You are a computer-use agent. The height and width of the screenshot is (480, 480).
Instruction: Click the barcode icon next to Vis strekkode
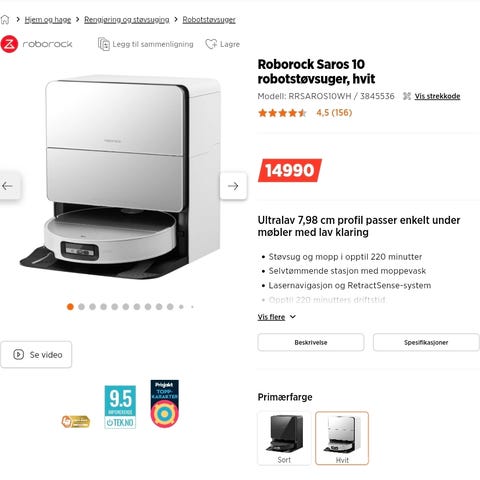407,96
